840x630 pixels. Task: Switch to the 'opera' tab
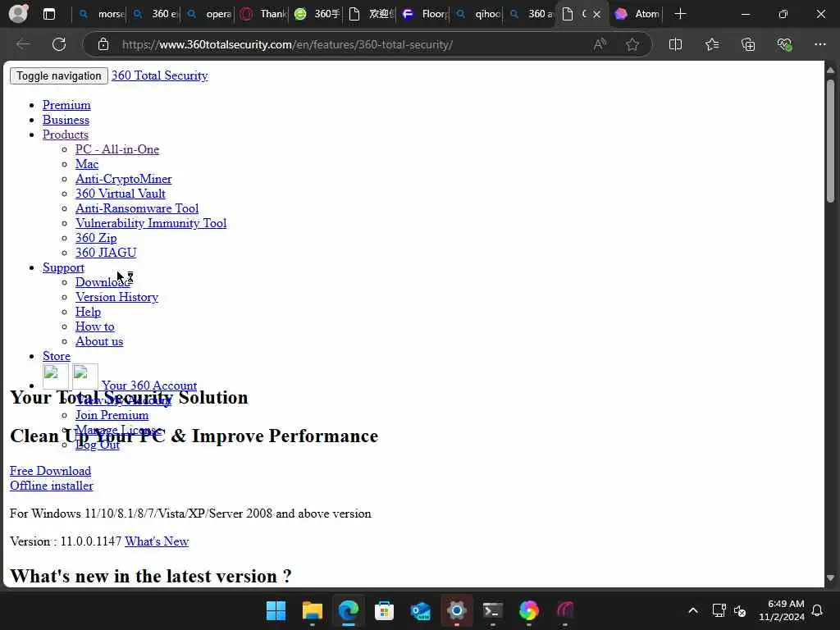[208, 14]
